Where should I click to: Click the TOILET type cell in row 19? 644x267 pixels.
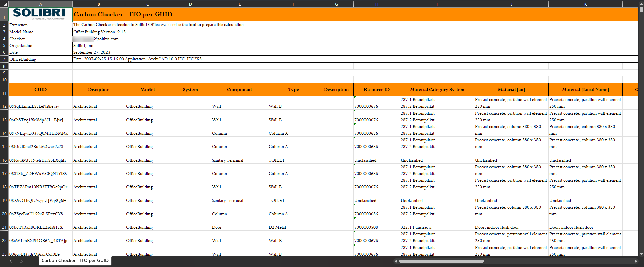[294, 197]
